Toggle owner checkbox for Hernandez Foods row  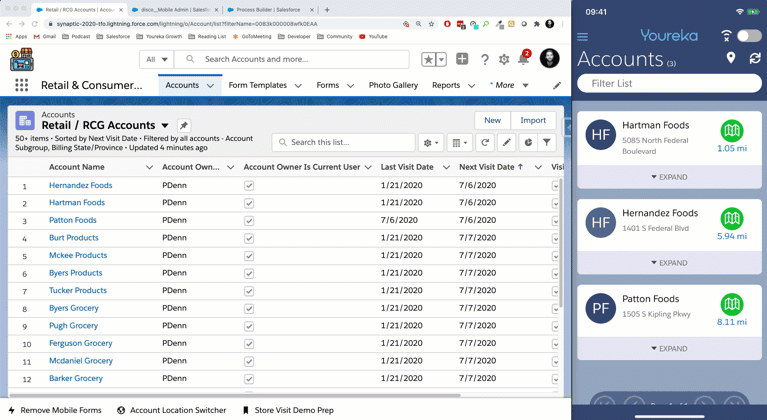(x=249, y=186)
